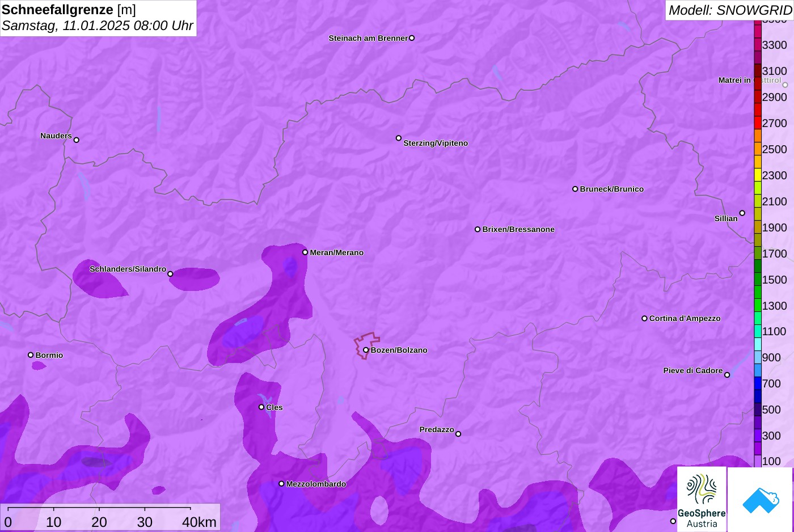Click the blue 700 legend color swatch
794x532 pixels.
758,383
